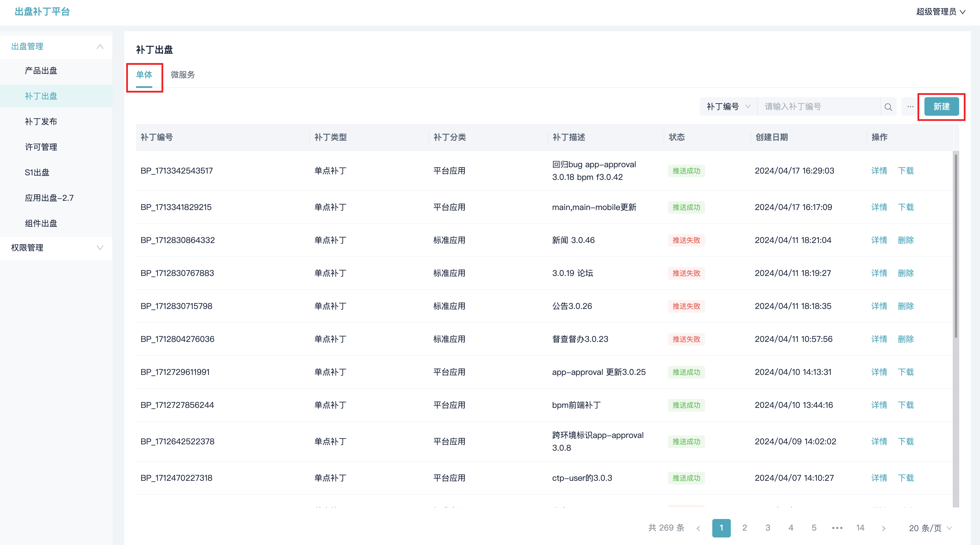
Task: Open 应用出盘-2.7 in the sidebar
Action: pos(56,198)
